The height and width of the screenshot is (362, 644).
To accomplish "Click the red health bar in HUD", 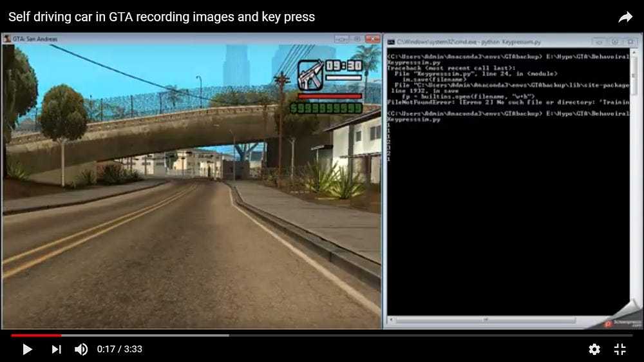I will [x=330, y=96].
